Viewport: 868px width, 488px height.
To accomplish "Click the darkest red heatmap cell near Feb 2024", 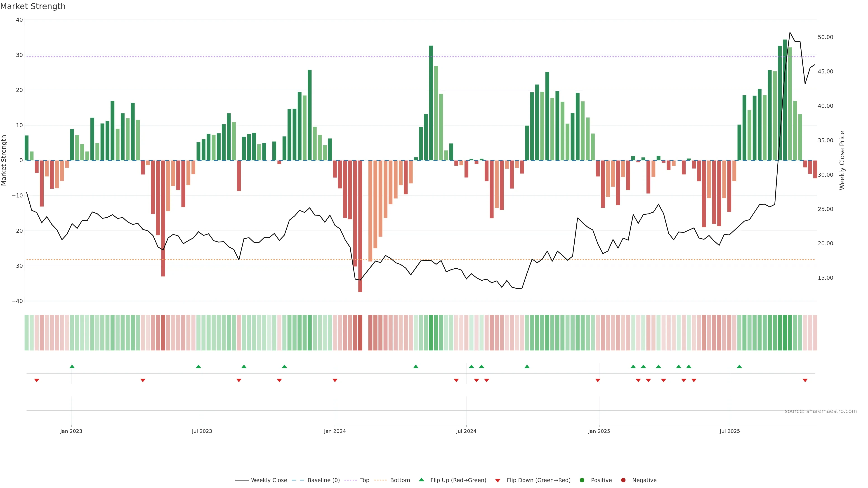I will pos(360,333).
